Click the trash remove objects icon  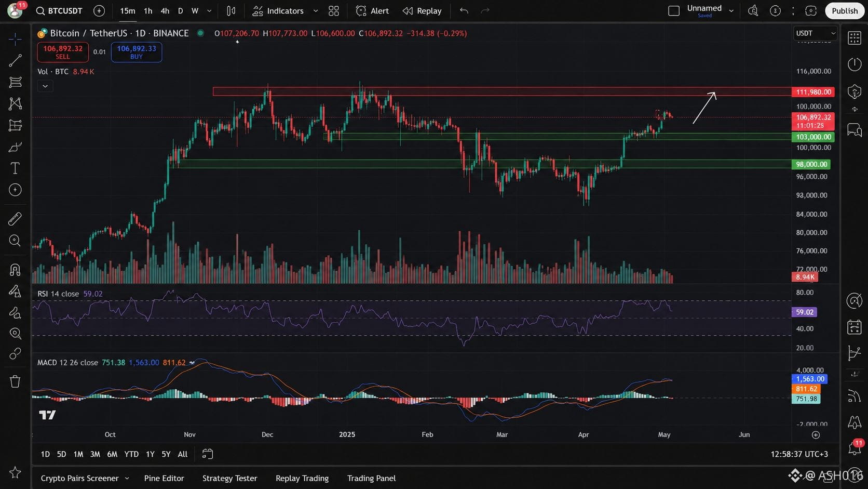[x=15, y=381]
